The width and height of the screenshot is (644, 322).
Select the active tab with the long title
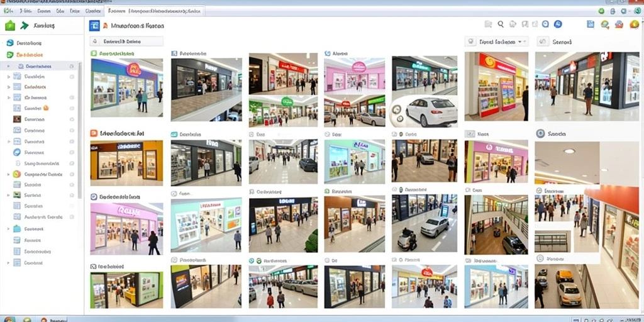pos(155,11)
